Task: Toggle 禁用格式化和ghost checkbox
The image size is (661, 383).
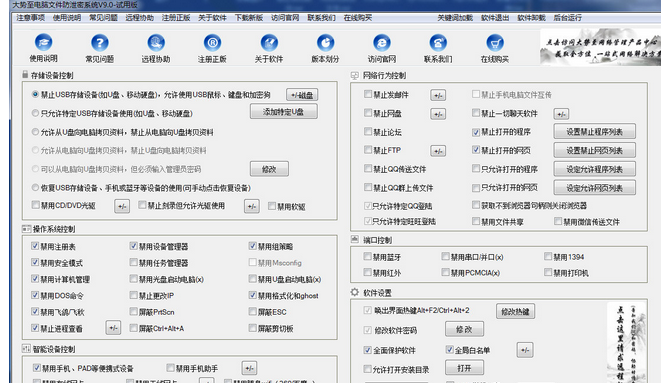Action: click(x=253, y=295)
